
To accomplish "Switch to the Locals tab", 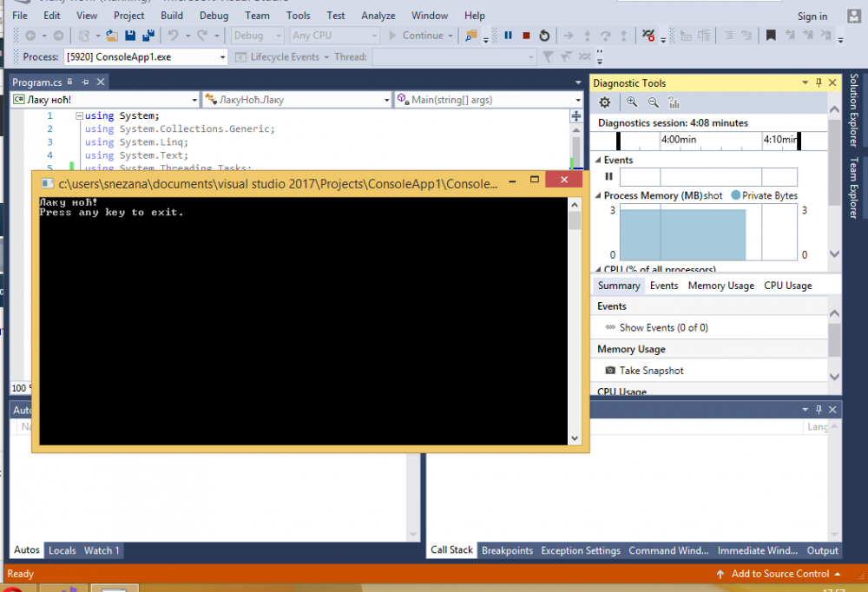I will point(62,550).
